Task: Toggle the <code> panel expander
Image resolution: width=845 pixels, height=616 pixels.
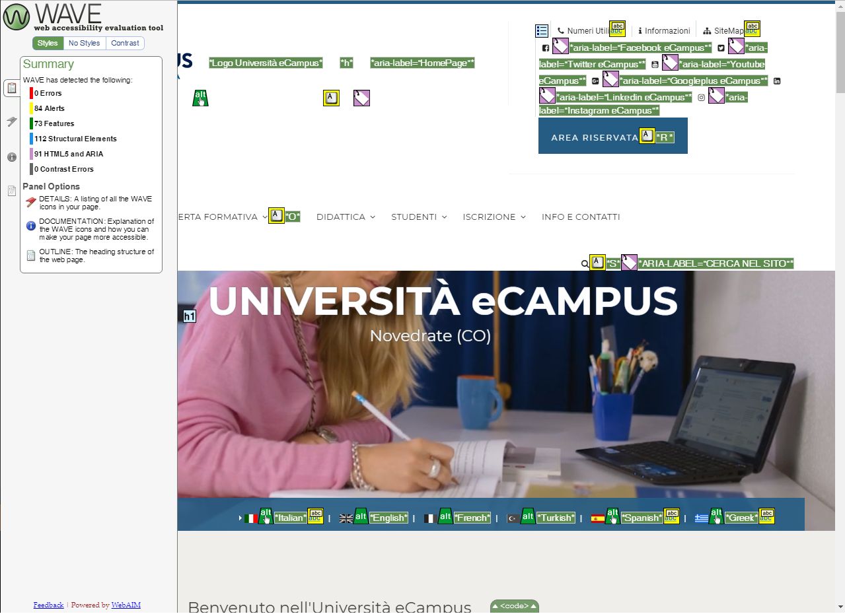Action: [x=515, y=606]
